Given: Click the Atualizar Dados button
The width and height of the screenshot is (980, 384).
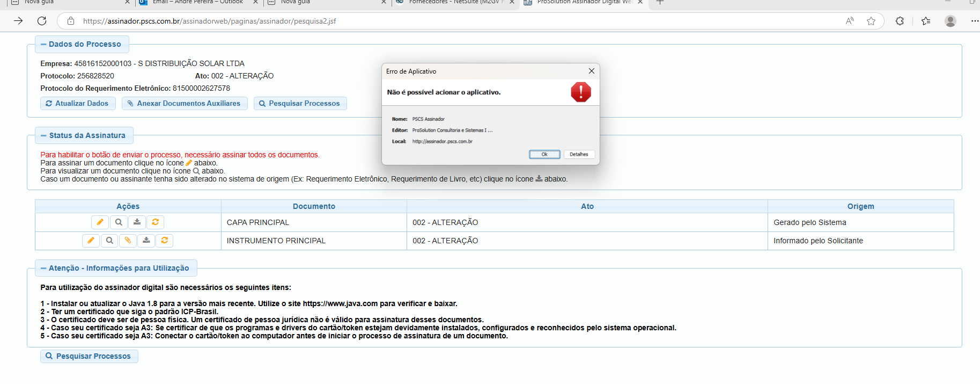Looking at the screenshot, I should [78, 104].
